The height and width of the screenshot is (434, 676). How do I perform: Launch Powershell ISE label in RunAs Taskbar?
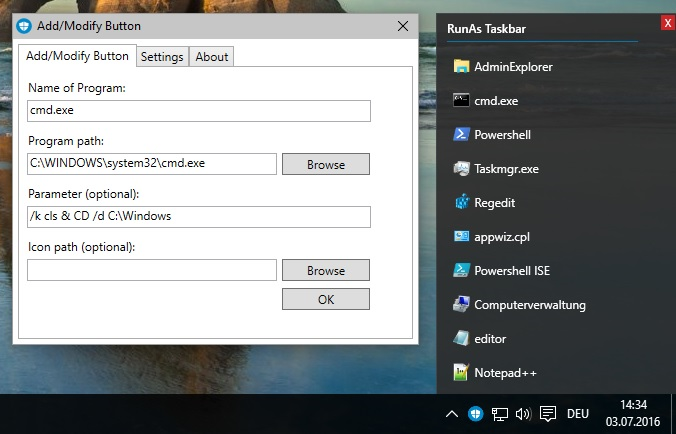tap(512, 271)
